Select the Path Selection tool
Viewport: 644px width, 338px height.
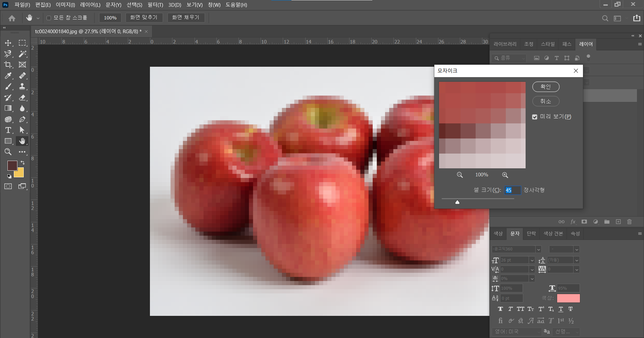(22, 130)
